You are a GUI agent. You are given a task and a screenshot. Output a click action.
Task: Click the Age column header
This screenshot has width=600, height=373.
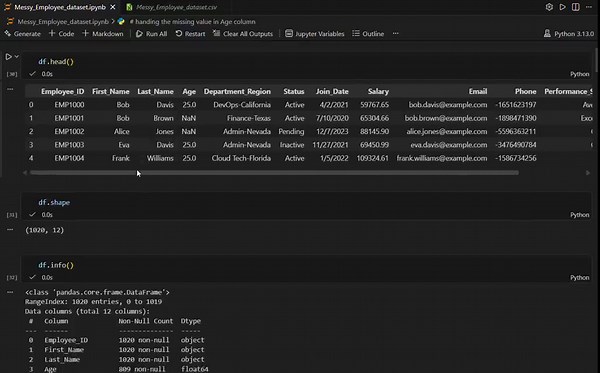pyautogui.click(x=189, y=91)
